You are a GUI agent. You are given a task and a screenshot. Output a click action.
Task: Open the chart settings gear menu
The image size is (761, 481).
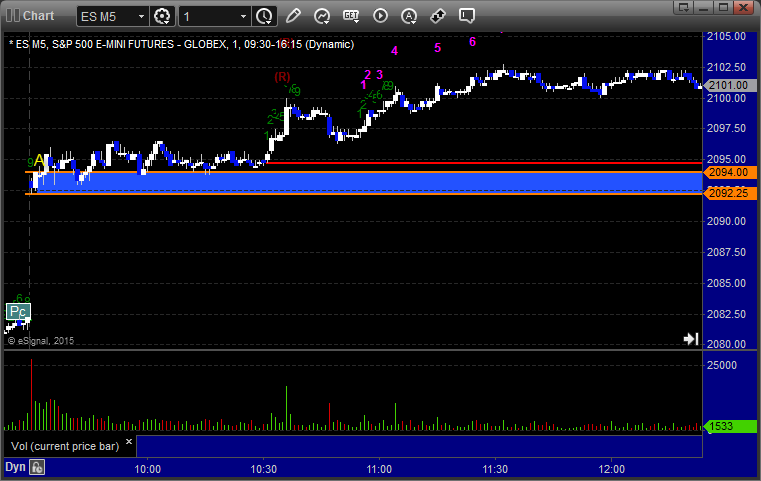pos(162,16)
